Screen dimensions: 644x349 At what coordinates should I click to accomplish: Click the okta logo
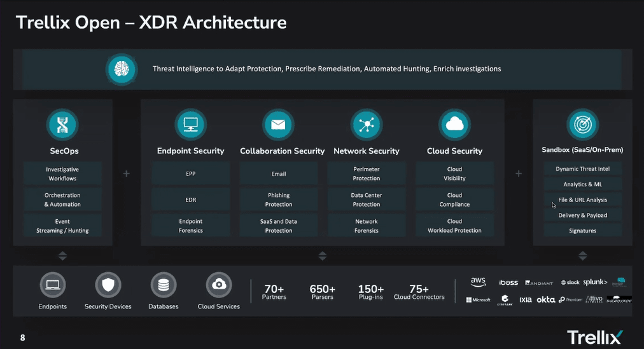pos(546,300)
